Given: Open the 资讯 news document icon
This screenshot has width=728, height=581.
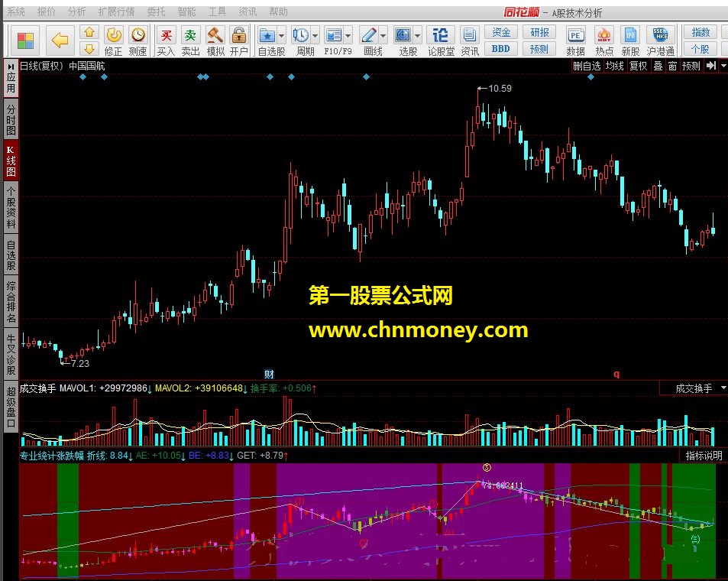Looking at the screenshot, I should (x=469, y=35).
